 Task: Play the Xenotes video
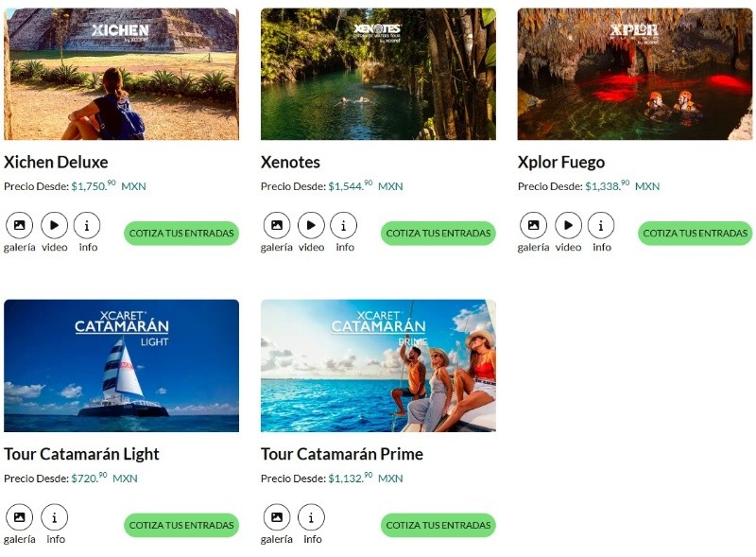click(311, 225)
